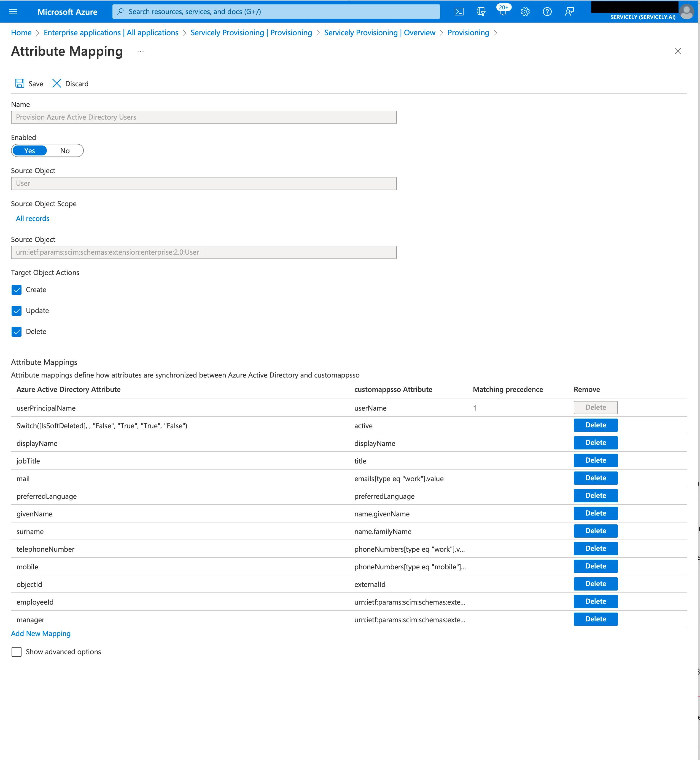This screenshot has height=760, width=700.
Task: Delete the displayName attribute mapping
Action: 596,443
